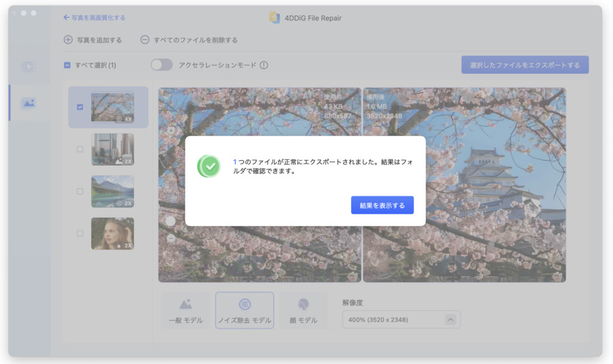This screenshot has width=613, height=364.
Task: Click the minus icon for すべてのファイルを削除する
Action: [145, 40]
